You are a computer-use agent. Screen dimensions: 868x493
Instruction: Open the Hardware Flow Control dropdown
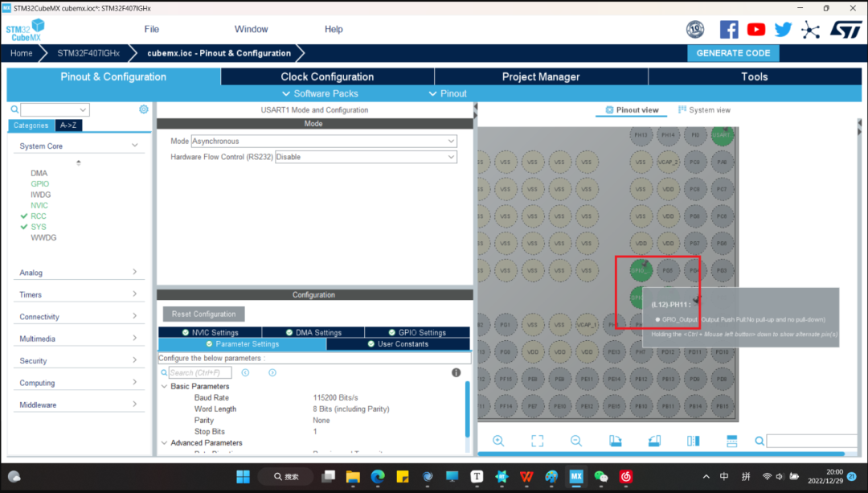click(366, 157)
